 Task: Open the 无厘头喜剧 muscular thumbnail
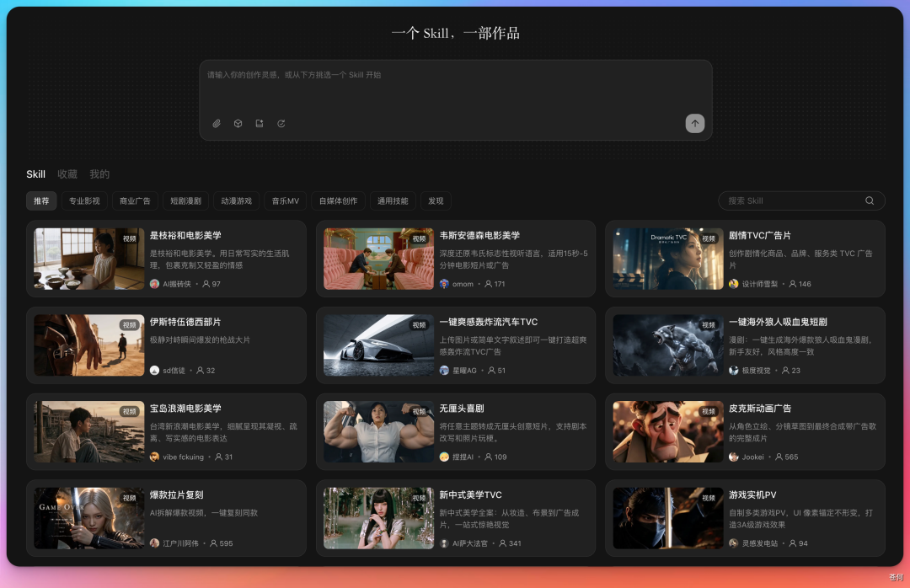pos(378,432)
